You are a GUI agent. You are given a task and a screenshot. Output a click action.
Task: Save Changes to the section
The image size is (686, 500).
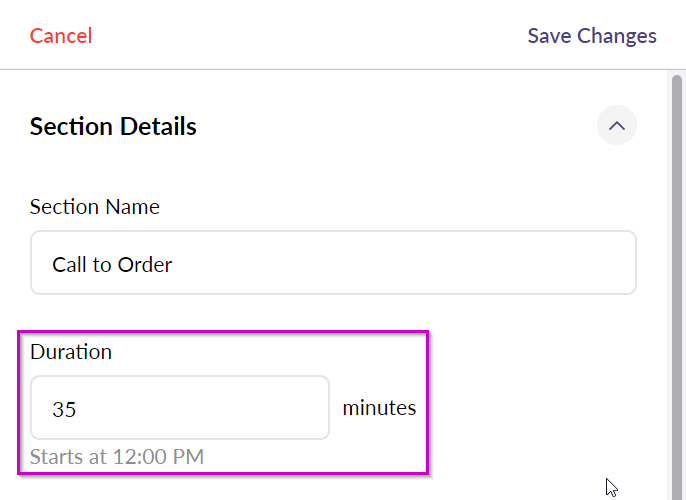(592, 36)
